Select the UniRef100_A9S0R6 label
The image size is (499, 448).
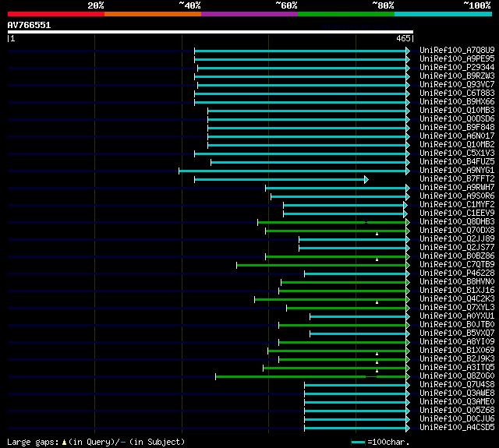coord(457,196)
